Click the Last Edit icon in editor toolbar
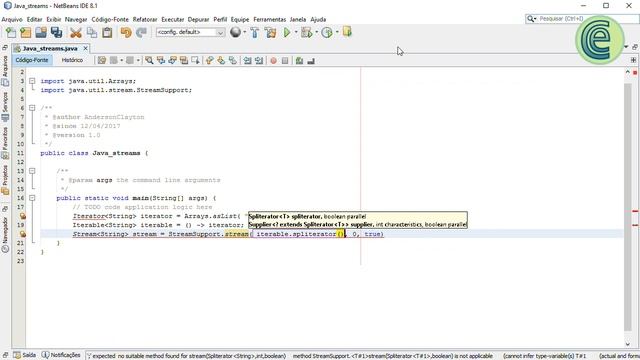The image size is (640, 360). [x=102, y=60]
